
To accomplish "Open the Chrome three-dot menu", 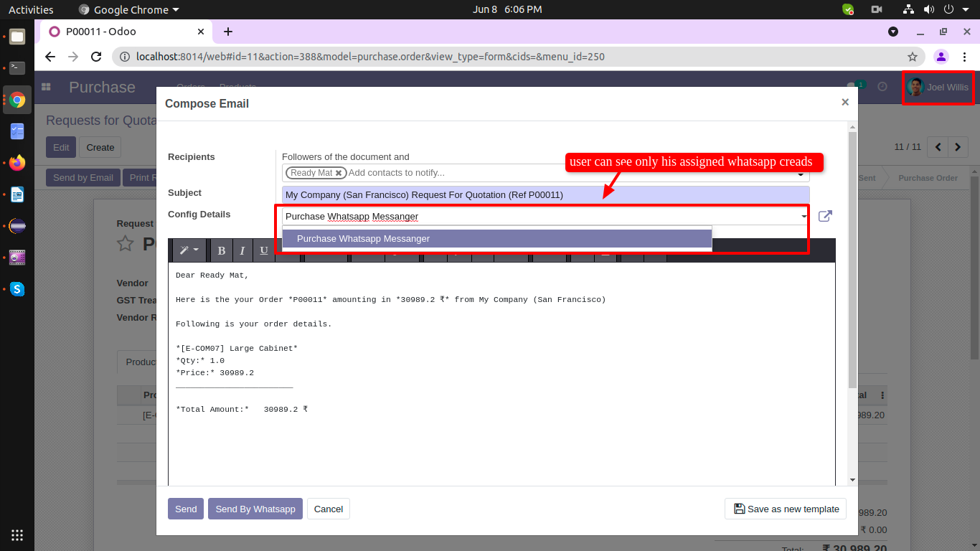I will point(965,57).
